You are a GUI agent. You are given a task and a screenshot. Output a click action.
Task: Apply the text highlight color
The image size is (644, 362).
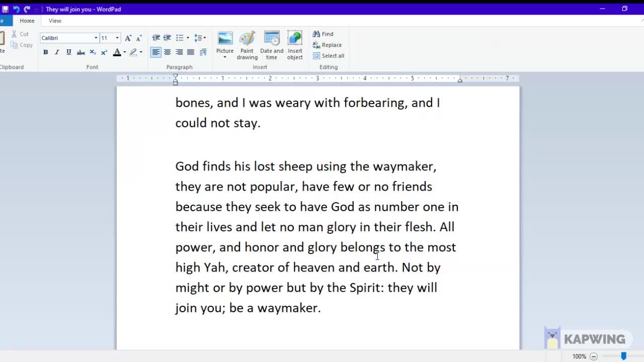[133, 52]
